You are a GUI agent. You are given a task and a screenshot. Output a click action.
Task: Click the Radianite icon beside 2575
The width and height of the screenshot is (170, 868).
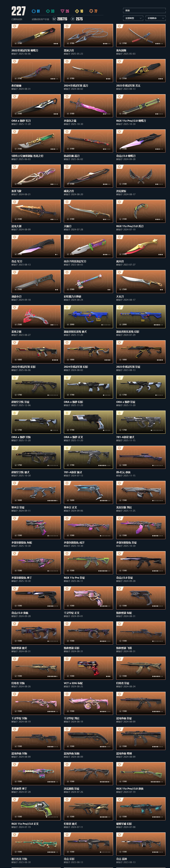tap(73, 19)
